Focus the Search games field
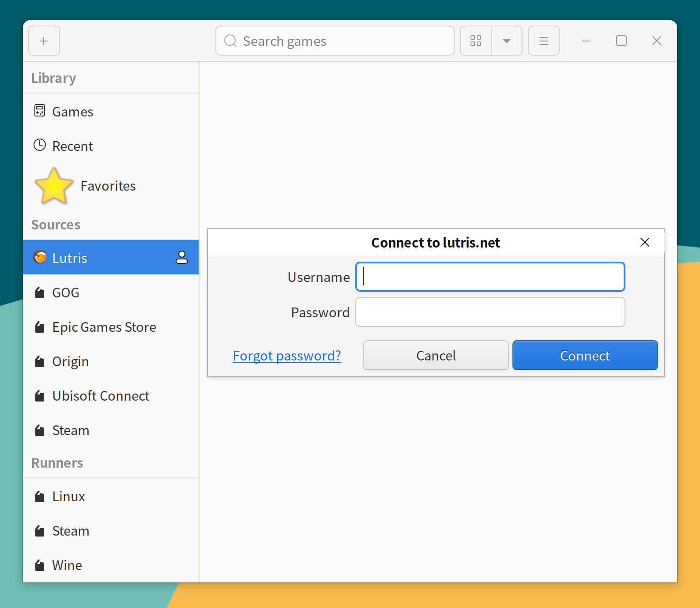This screenshot has width=700, height=608. pos(335,41)
